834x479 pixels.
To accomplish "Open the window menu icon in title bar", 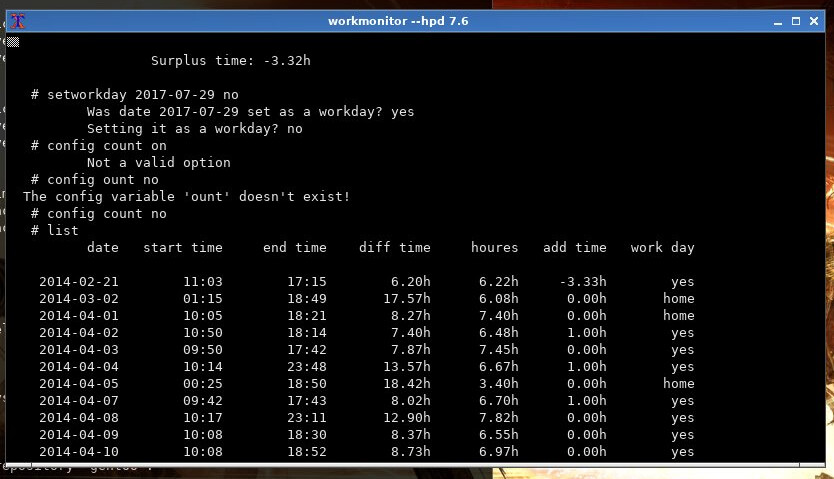I will point(17,21).
